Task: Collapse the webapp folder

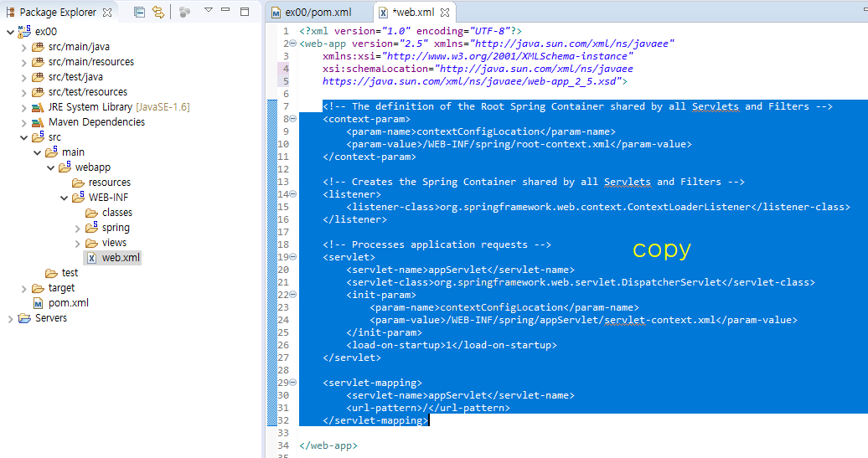Action: 50,167
